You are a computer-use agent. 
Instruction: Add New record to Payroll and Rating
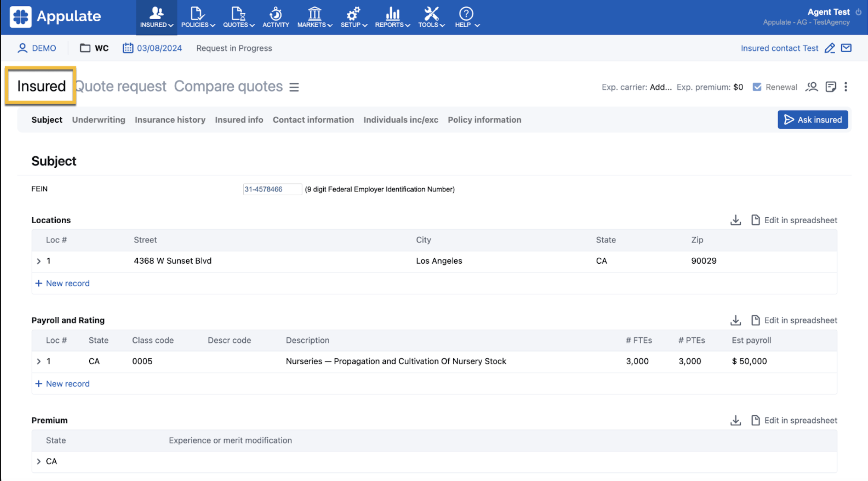click(62, 384)
